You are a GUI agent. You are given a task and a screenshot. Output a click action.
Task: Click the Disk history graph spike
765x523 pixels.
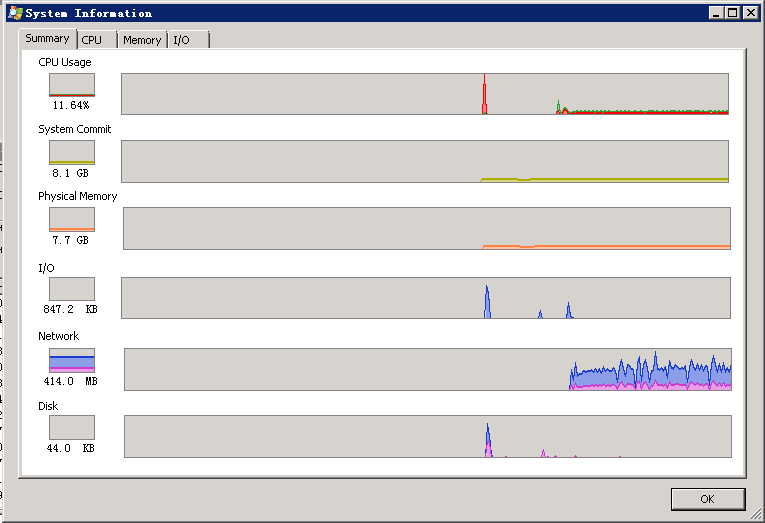click(x=488, y=441)
